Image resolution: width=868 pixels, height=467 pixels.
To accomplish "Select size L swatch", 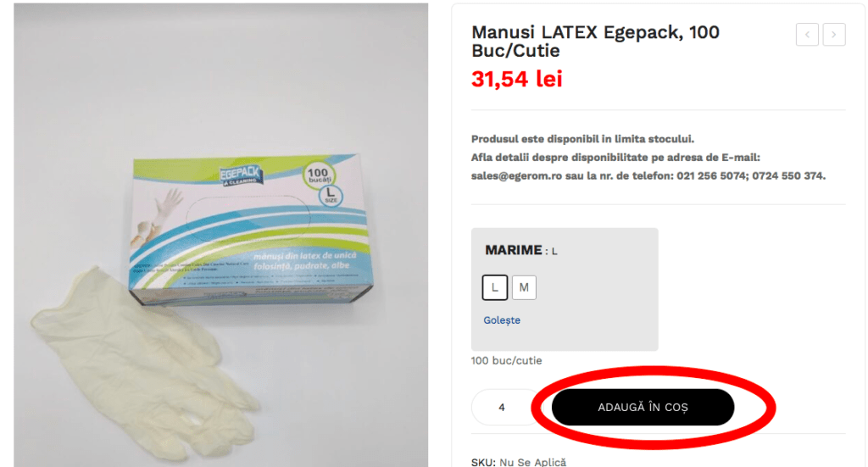I will pyautogui.click(x=495, y=287).
